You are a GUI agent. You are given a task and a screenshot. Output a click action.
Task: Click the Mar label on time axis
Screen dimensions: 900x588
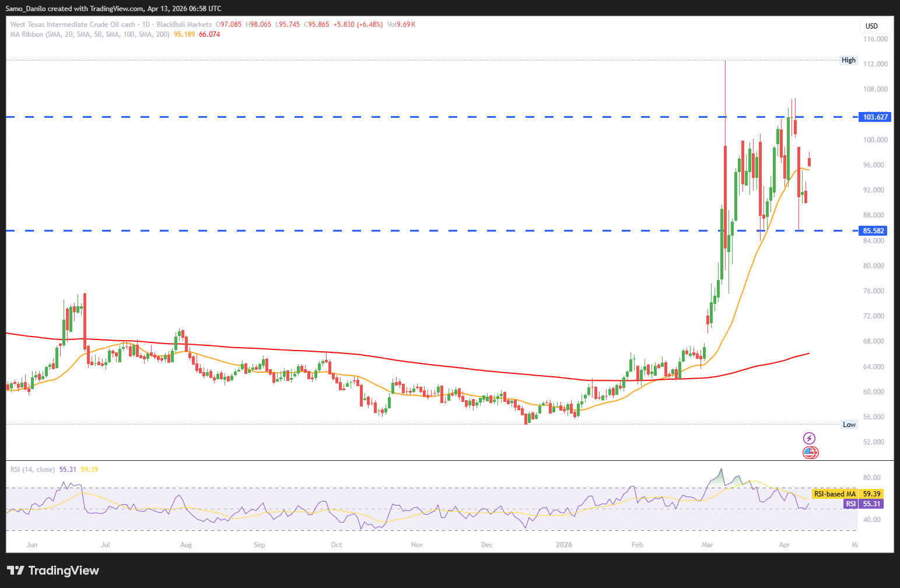(707, 545)
